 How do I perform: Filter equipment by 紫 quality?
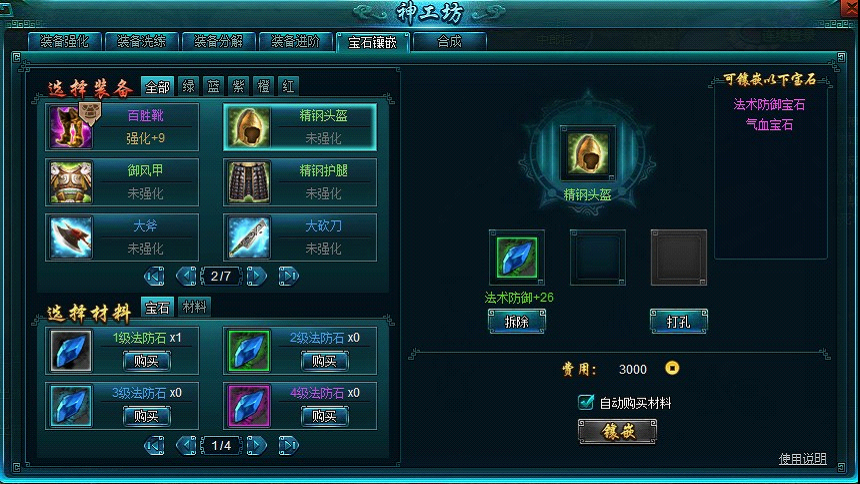239,86
